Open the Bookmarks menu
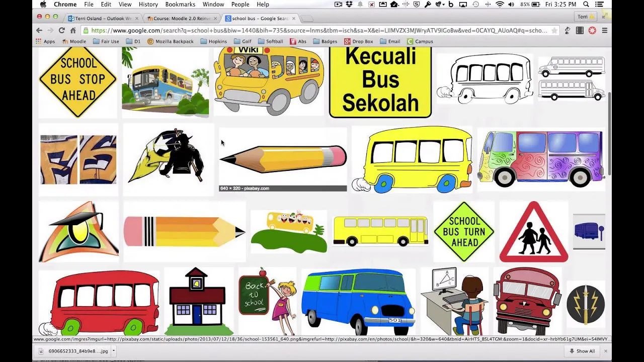 click(x=180, y=5)
